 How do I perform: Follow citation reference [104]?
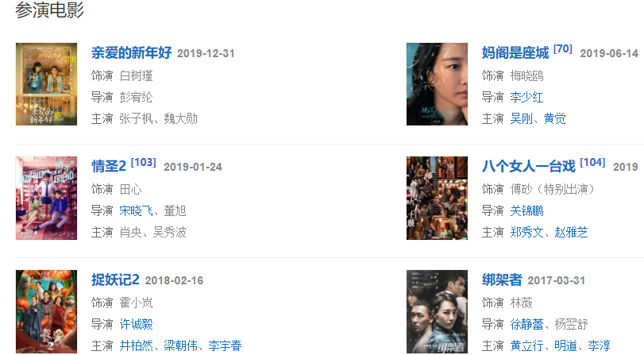coord(592,162)
